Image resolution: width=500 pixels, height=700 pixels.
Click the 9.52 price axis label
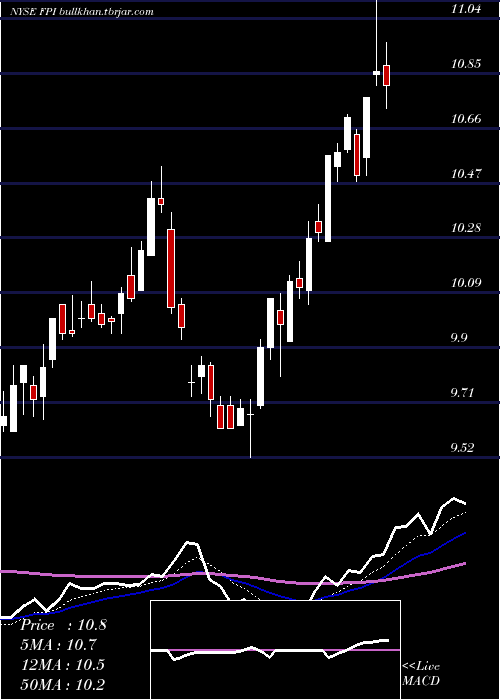(462, 448)
